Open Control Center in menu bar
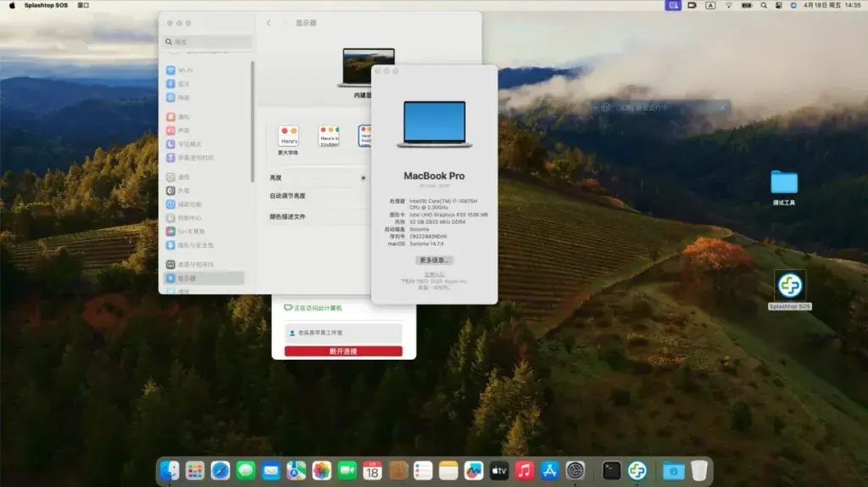The image size is (868, 487). [x=778, y=5]
